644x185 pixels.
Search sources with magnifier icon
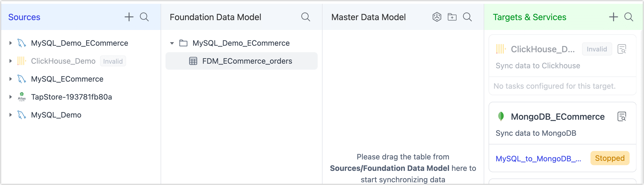[x=144, y=17]
